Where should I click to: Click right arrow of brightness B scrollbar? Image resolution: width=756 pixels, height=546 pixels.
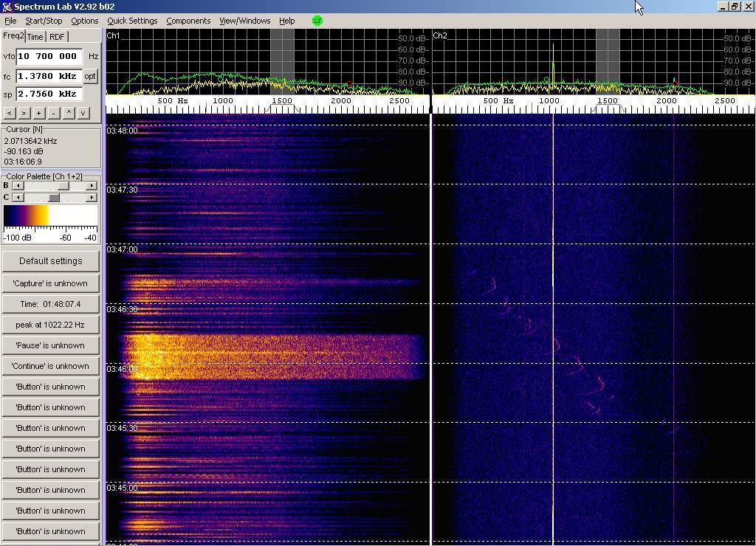[x=92, y=186]
